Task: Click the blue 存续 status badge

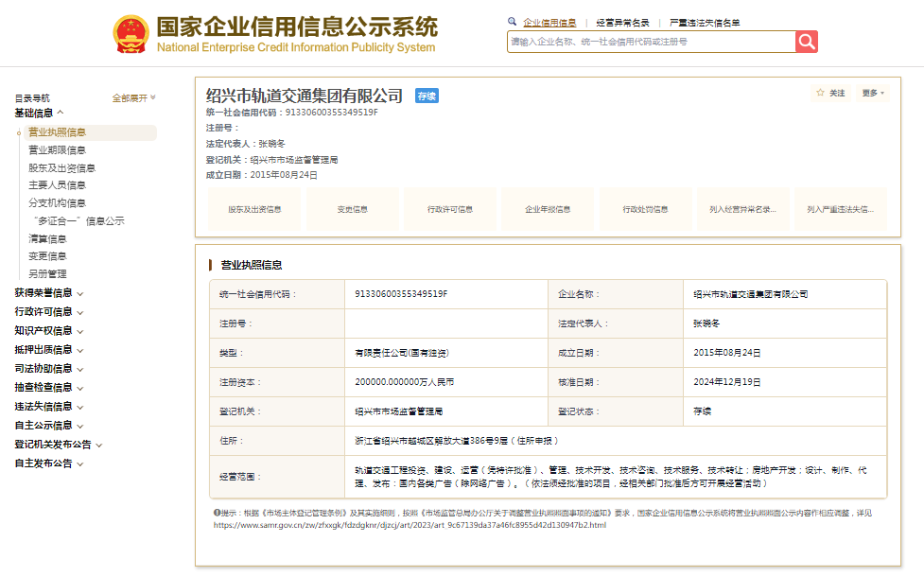Action: pos(427,96)
